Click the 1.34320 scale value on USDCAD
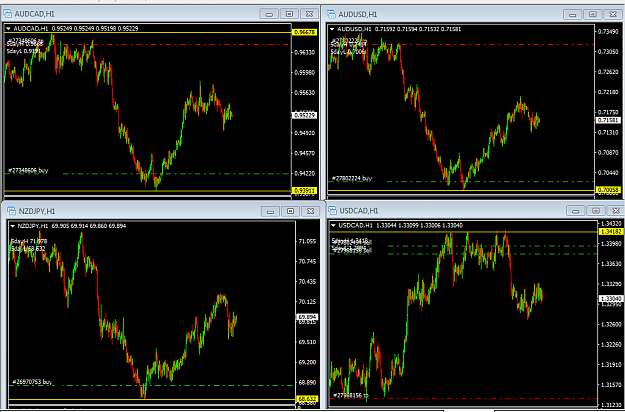Viewport: 625px width, 412px height. [x=611, y=223]
